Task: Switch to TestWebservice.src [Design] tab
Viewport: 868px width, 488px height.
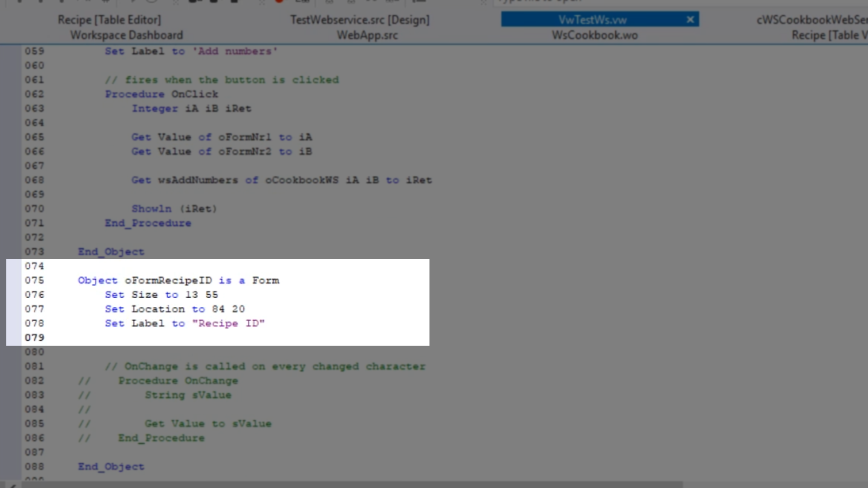Action: coord(360,20)
